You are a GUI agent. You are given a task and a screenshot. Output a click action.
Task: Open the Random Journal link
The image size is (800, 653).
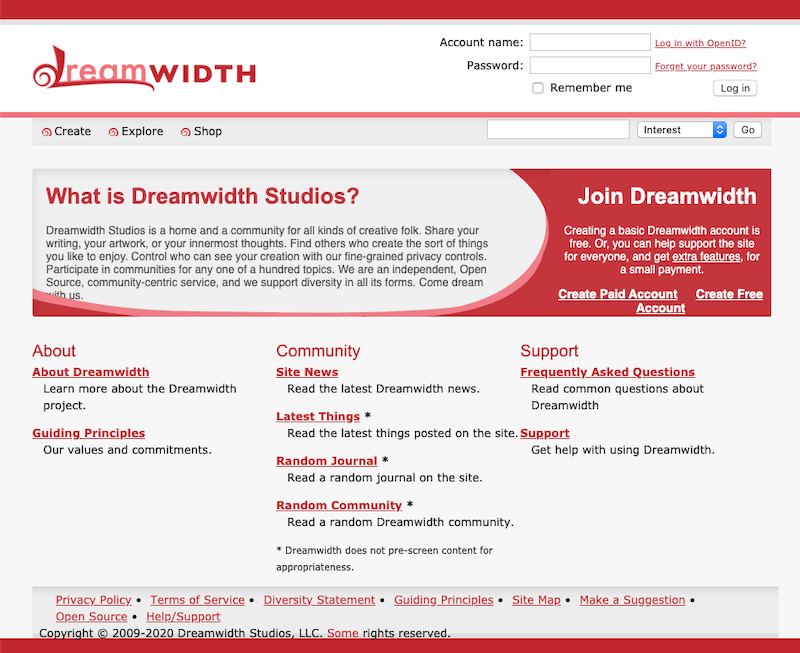(327, 461)
